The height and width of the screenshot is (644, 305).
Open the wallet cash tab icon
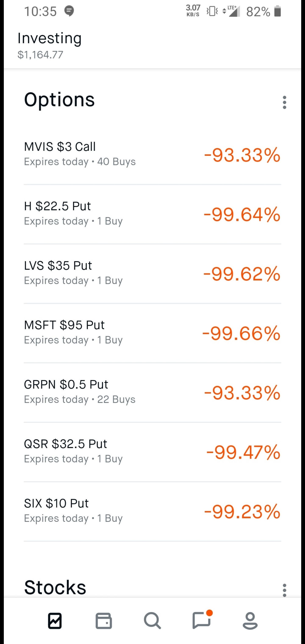(104, 621)
